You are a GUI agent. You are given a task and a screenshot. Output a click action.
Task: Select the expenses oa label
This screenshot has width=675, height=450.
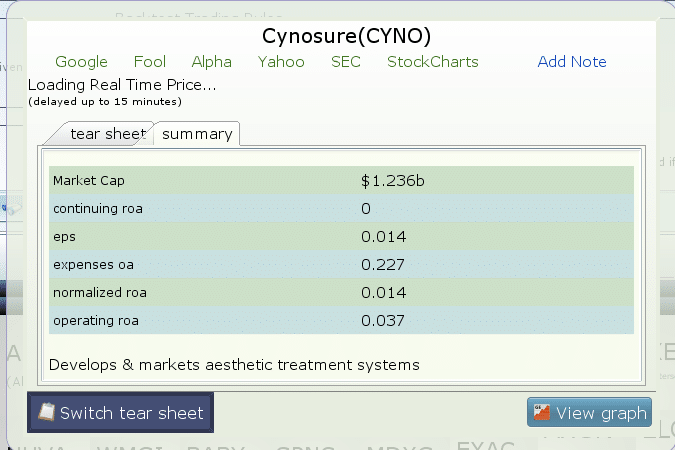click(93, 264)
